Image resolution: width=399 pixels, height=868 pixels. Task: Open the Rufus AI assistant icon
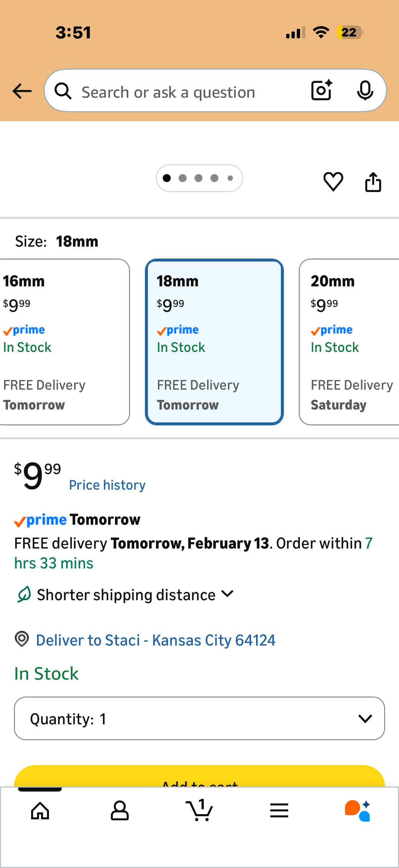[358, 811]
